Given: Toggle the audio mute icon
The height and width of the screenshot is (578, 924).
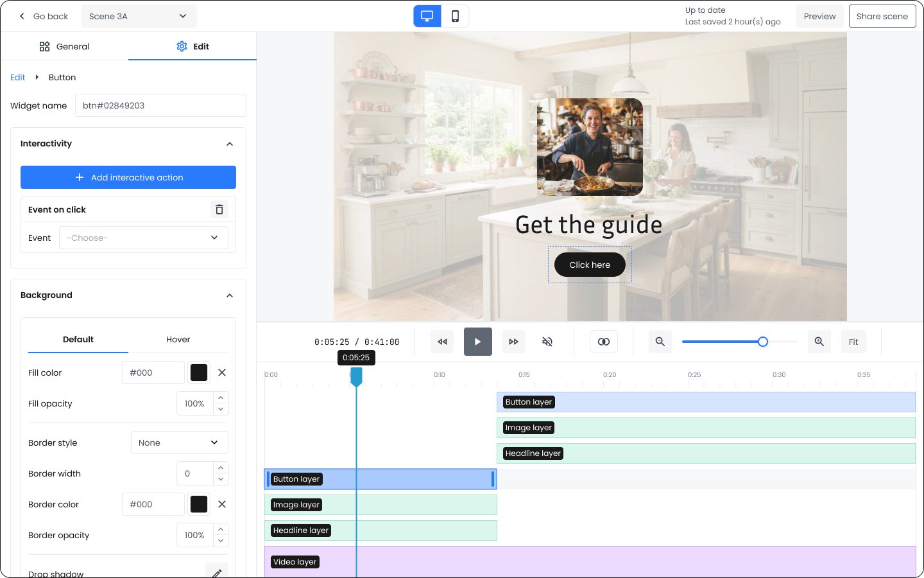Looking at the screenshot, I should tap(547, 342).
